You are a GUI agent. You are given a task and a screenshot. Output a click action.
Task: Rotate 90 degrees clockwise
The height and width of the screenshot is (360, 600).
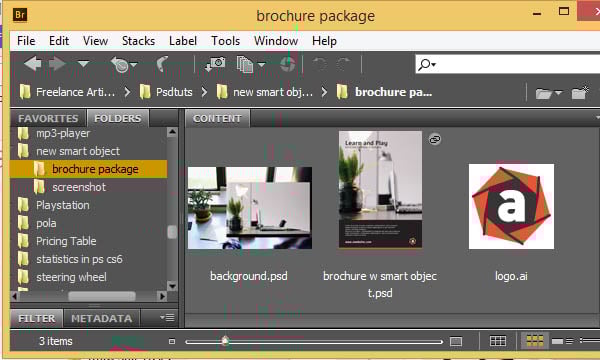[x=344, y=64]
